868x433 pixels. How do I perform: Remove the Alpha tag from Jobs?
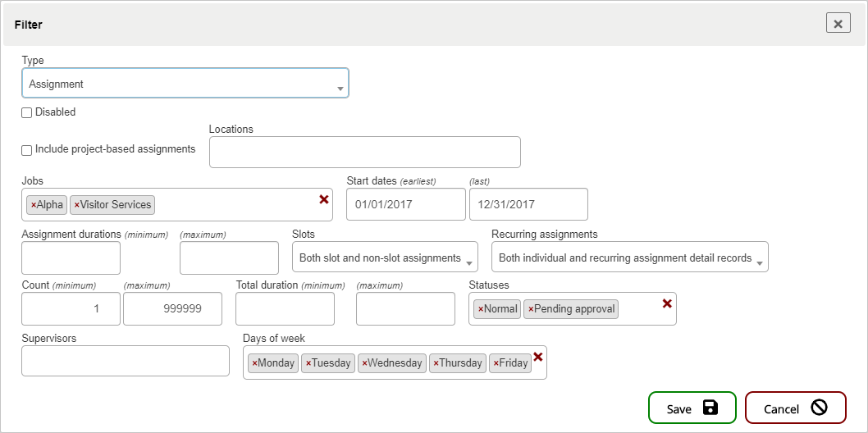click(x=34, y=205)
